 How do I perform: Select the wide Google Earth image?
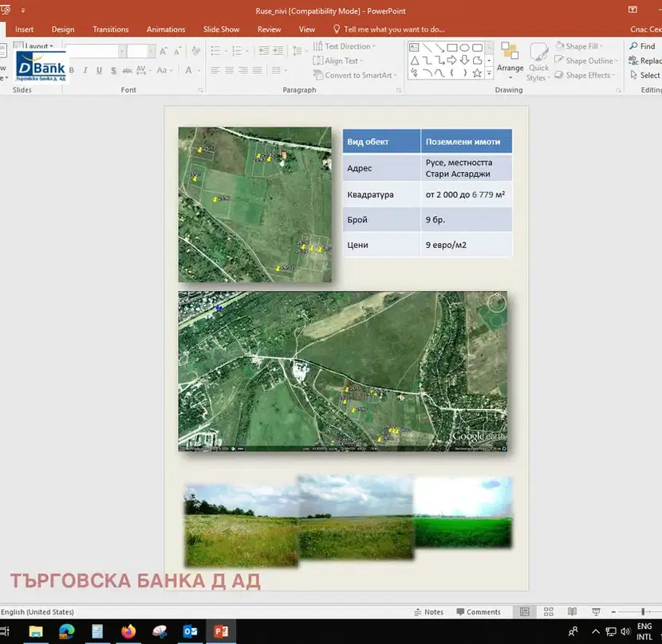(x=342, y=371)
